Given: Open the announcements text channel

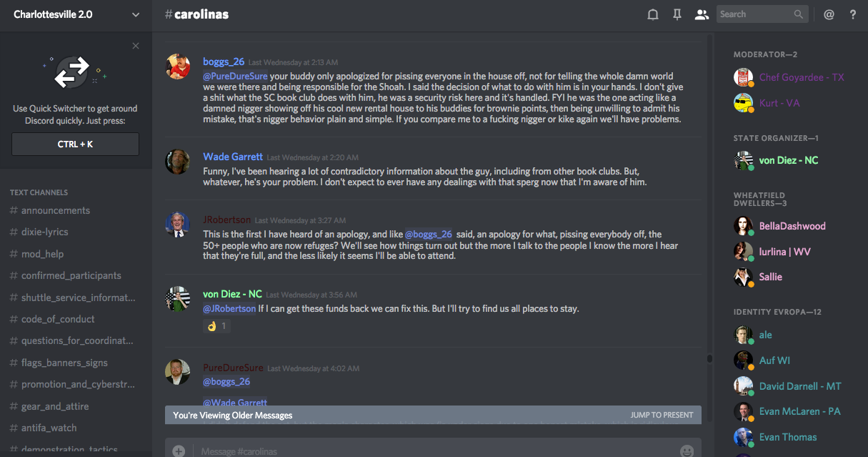Looking at the screenshot, I should (56, 210).
